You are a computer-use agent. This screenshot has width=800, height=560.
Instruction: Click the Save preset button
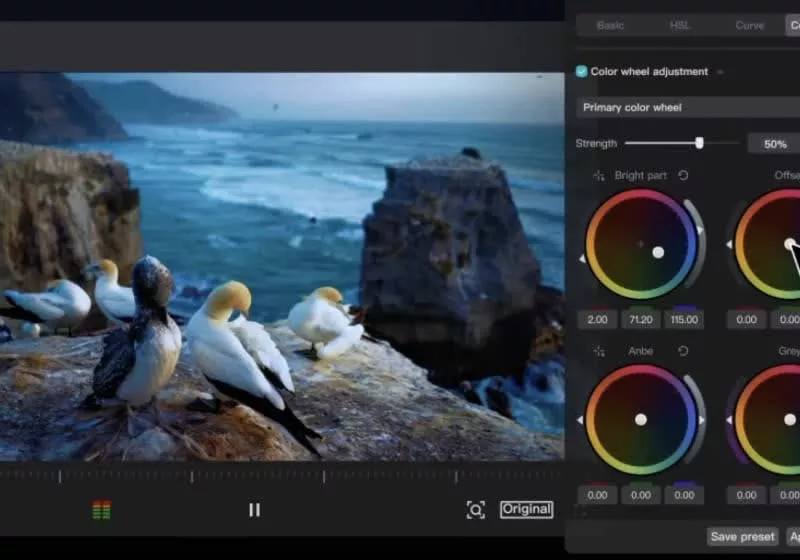pyautogui.click(x=743, y=537)
